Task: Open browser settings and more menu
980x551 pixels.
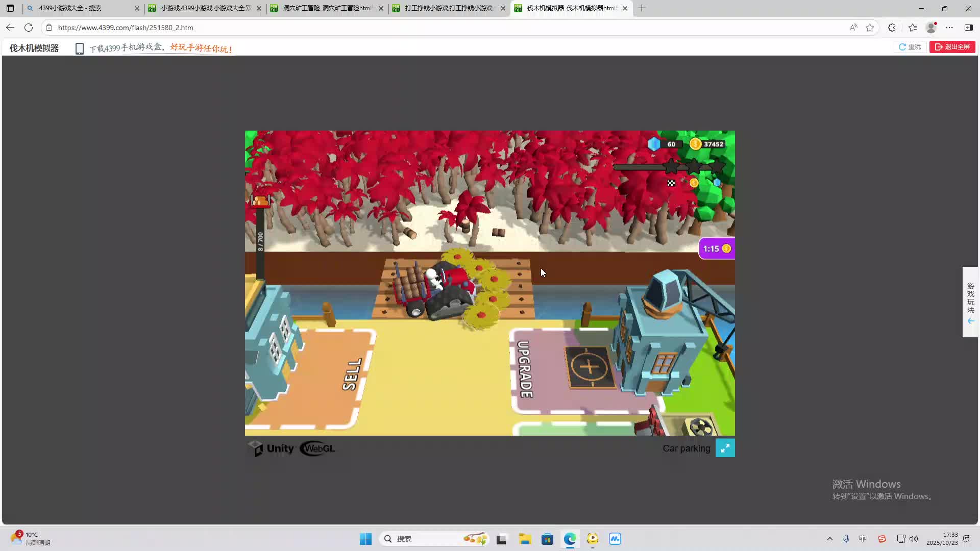Action: click(949, 28)
